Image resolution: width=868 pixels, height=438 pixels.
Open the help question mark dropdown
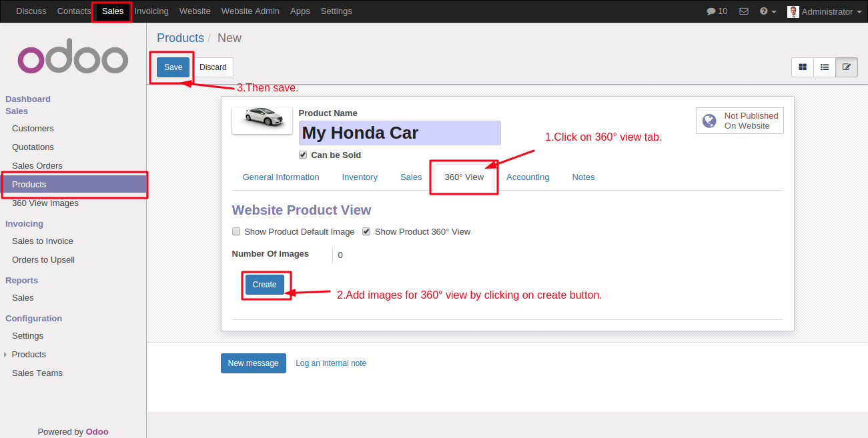(768, 11)
